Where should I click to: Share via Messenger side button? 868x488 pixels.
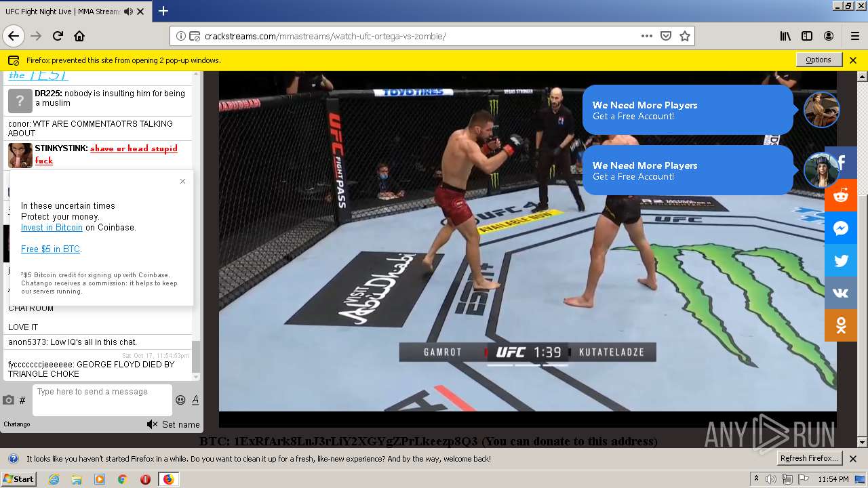[841, 228]
